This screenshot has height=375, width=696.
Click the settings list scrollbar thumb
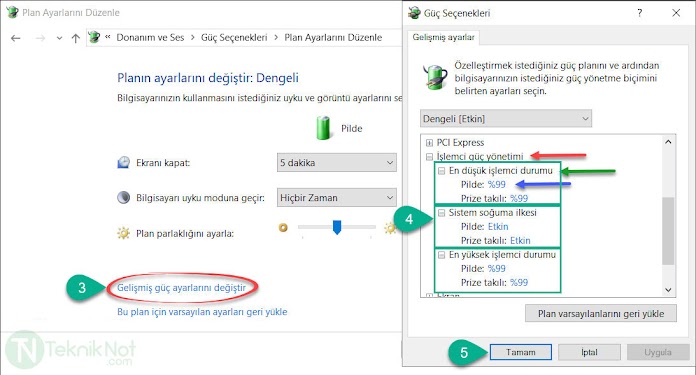coord(668,231)
